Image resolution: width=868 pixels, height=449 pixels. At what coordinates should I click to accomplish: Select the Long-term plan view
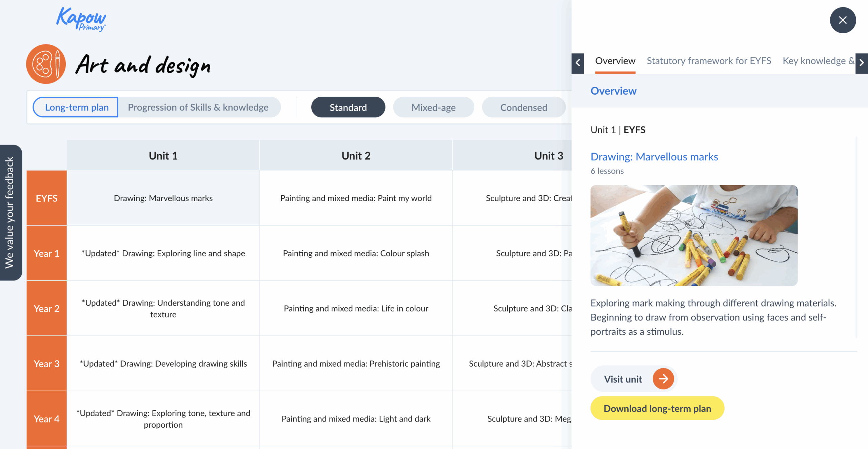click(76, 107)
